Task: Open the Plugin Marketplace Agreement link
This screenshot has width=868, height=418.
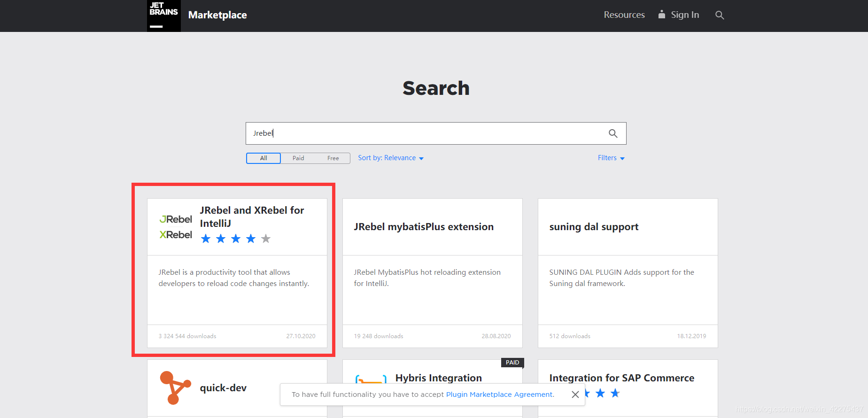Action: click(x=499, y=395)
